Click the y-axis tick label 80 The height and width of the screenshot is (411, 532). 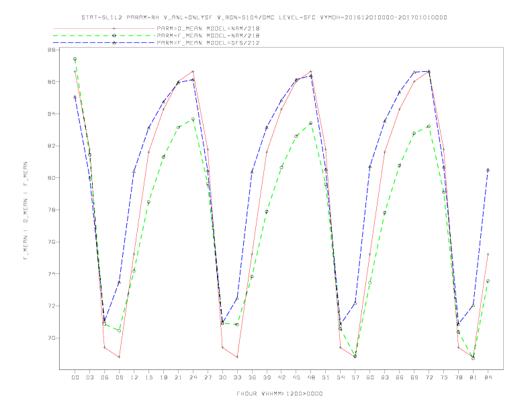tap(51, 178)
